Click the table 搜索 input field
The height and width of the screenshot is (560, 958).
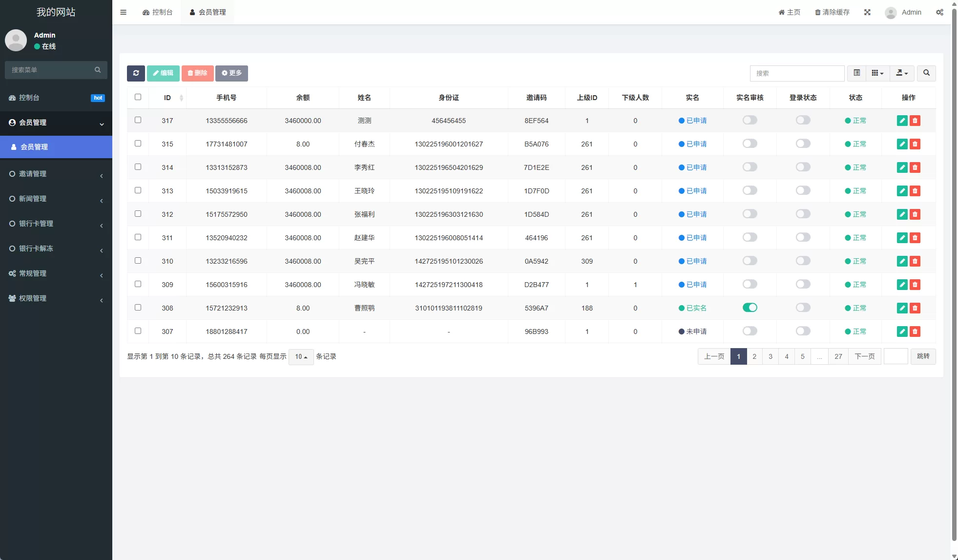tap(797, 73)
